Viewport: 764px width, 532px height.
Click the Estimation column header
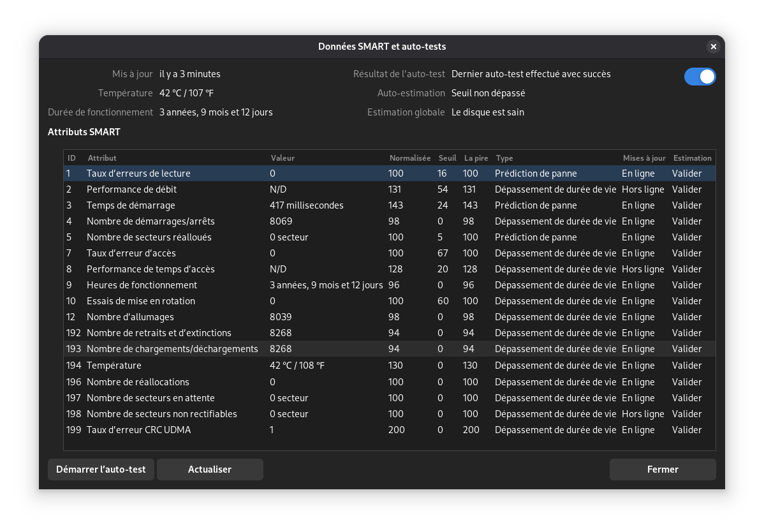[x=693, y=158]
